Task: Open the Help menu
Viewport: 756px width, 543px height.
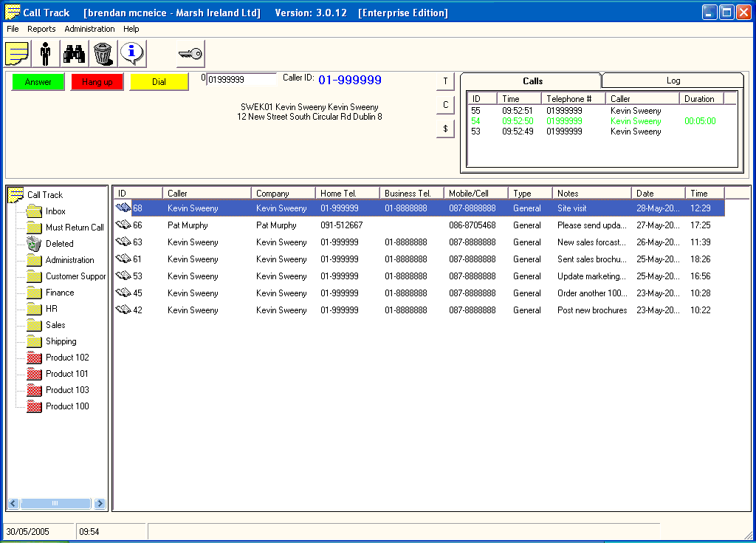Action: (x=131, y=29)
